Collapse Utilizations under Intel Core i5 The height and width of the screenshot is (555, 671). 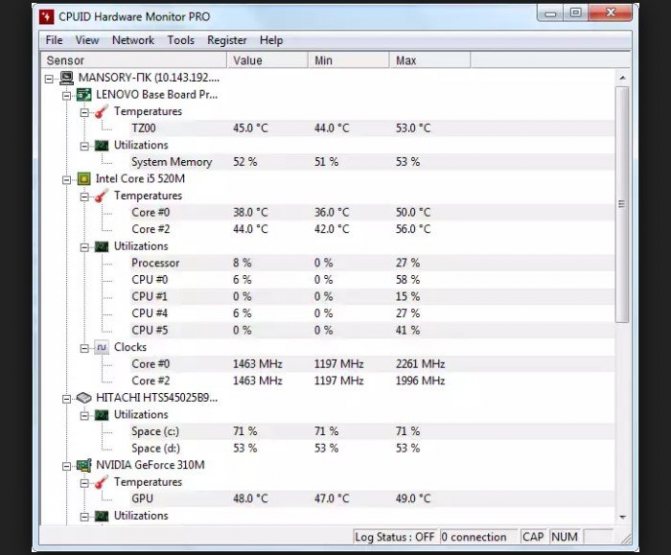[x=84, y=247]
